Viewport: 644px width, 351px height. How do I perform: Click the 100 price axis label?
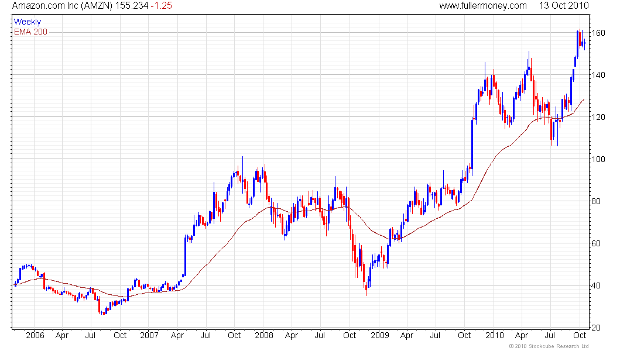point(598,159)
